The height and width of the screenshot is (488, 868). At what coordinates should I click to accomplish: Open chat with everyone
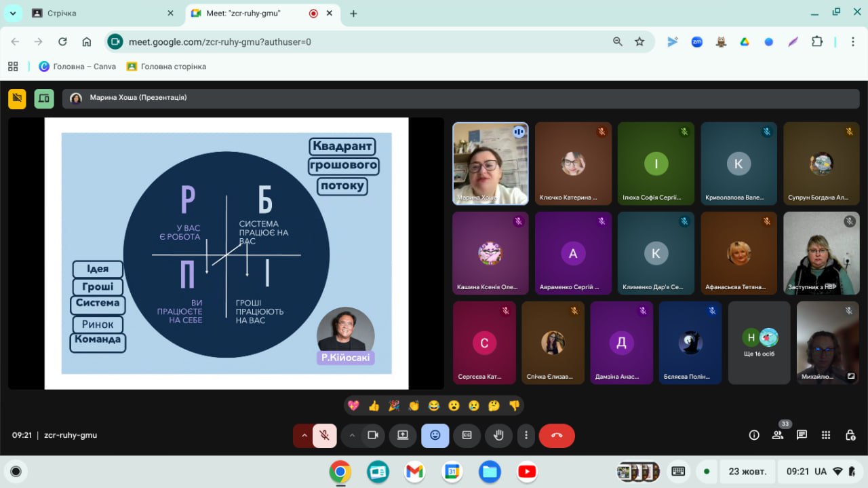(802, 435)
